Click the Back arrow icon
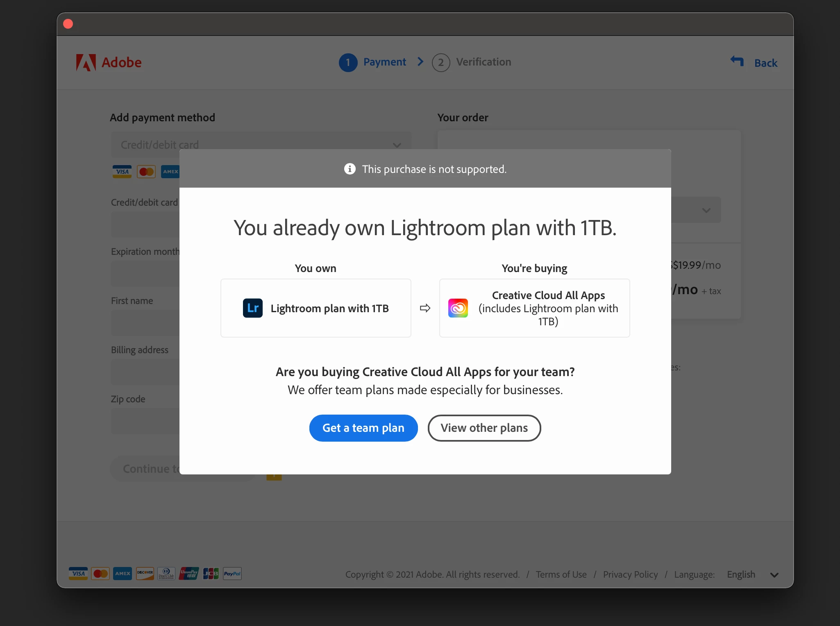This screenshot has height=626, width=840. (737, 62)
